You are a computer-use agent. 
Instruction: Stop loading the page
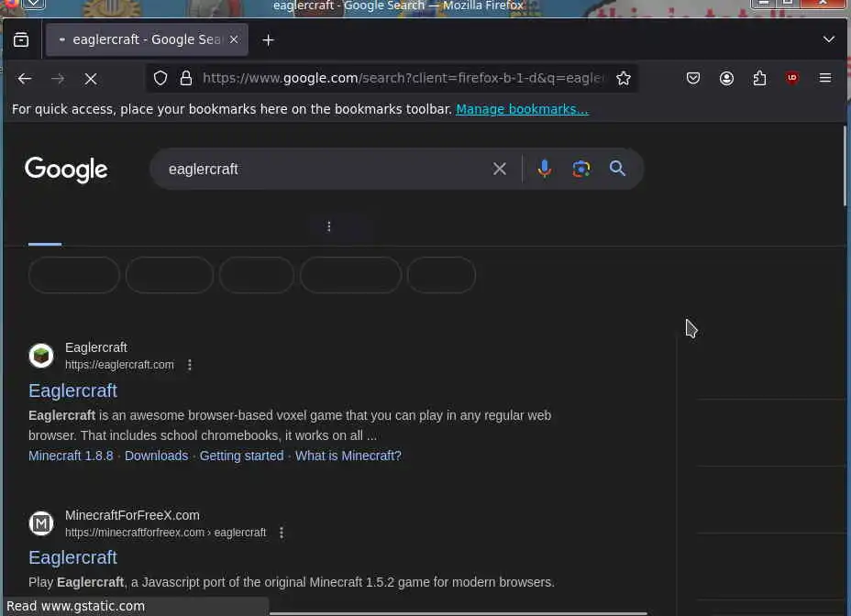[91, 79]
